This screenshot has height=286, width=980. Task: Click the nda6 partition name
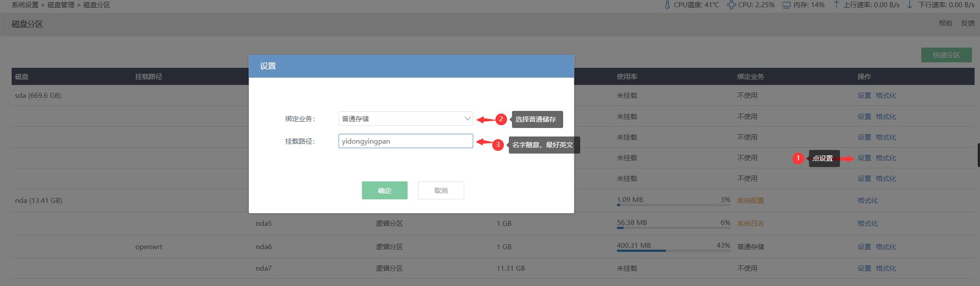click(264, 247)
